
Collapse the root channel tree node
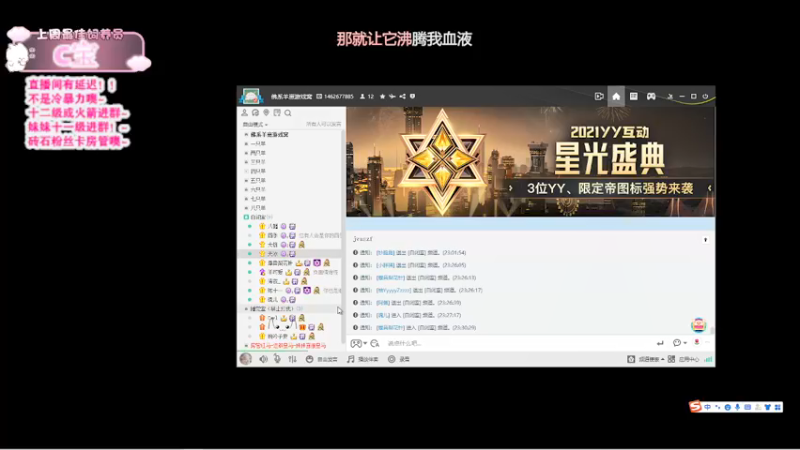246,134
